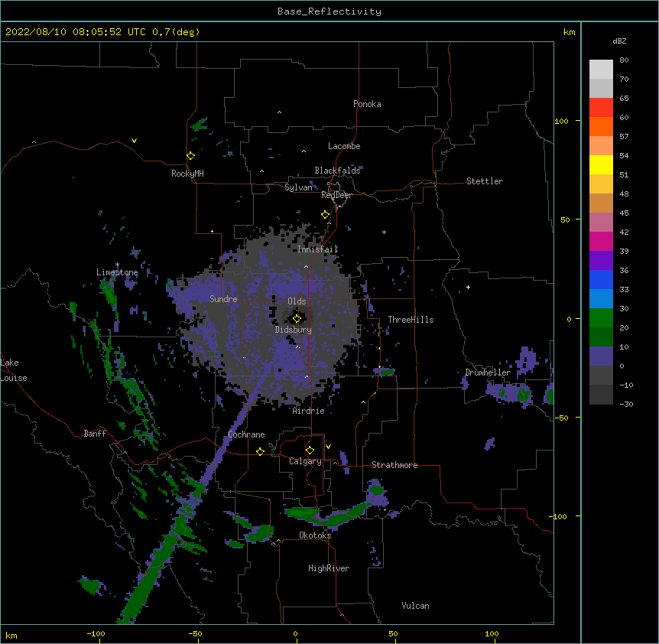This screenshot has height=644, width=659.
Task: Click the RockyMH label
Action: pyautogui.click(x=187, y=174)
